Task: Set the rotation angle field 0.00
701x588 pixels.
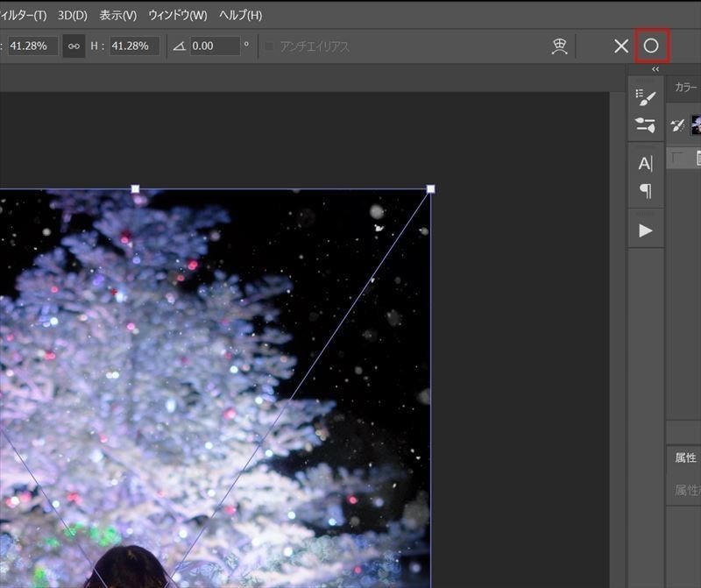Action: (x=215, y=46)
